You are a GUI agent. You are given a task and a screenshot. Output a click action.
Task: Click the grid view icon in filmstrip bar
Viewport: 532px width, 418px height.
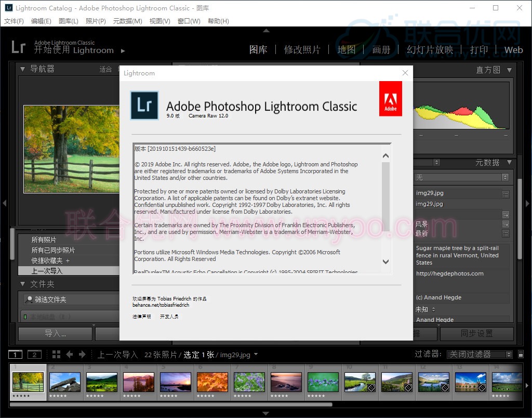coord(57,355)
